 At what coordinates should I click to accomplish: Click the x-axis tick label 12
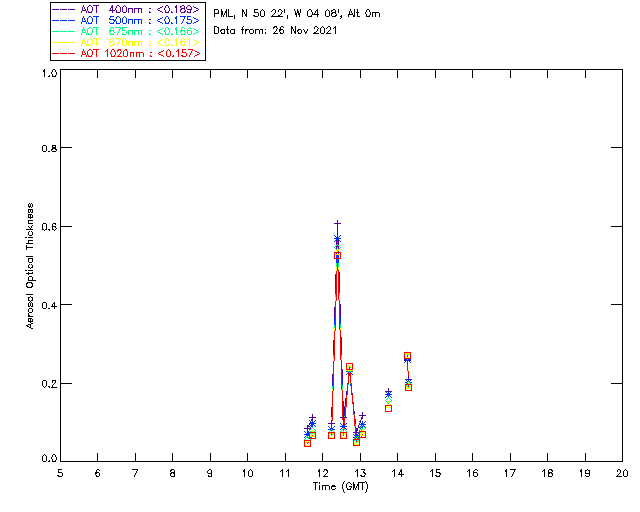point(322,473)
